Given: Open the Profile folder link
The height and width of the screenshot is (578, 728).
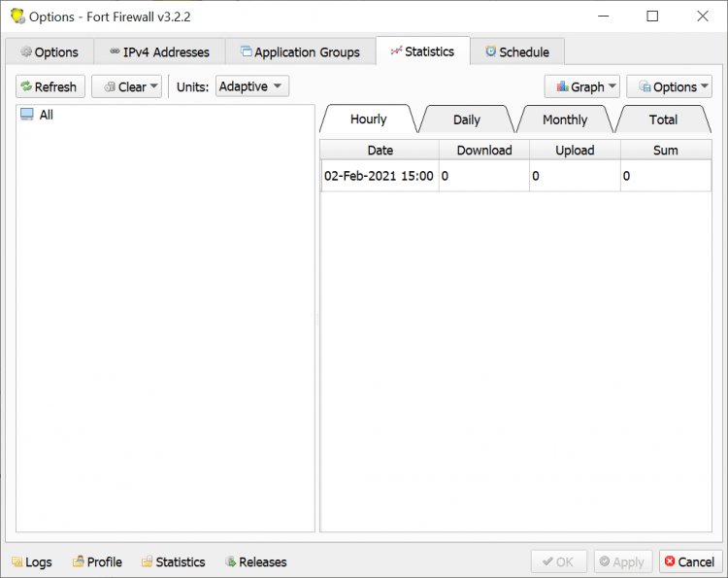Looking at the screenshot, I should (96, 561).
